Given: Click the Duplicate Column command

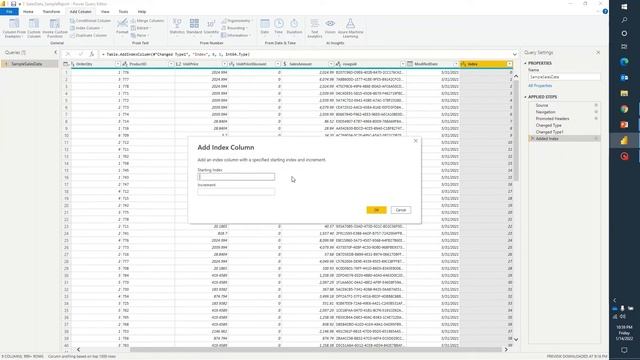Looking at the screenshot, I should pyautogui.click(x=89, y=36).
